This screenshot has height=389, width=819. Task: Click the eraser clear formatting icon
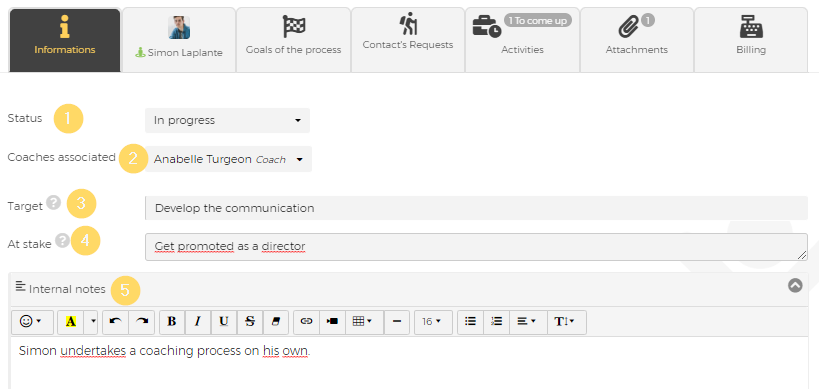tap(276, 322)
